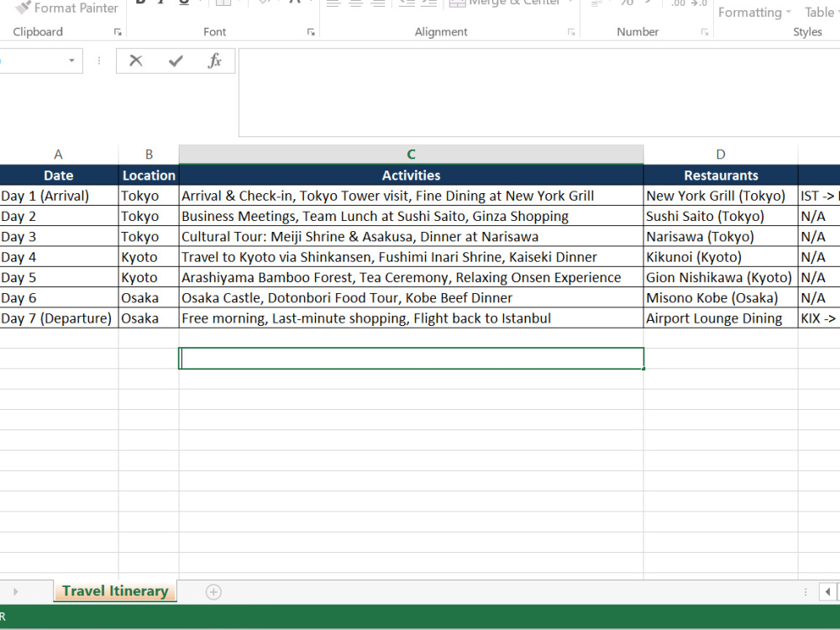Select the Arashiyama Bamboo Forest cell
Image resolution: width=840 pixels, height=630 pixels.
[x=411, y=277]
